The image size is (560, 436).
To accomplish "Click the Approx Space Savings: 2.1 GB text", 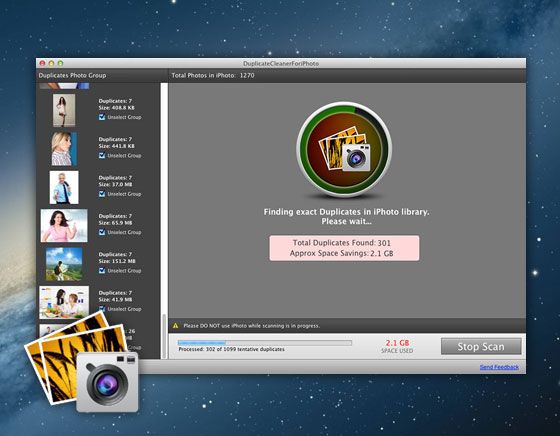I will click(x=341, y=254).
